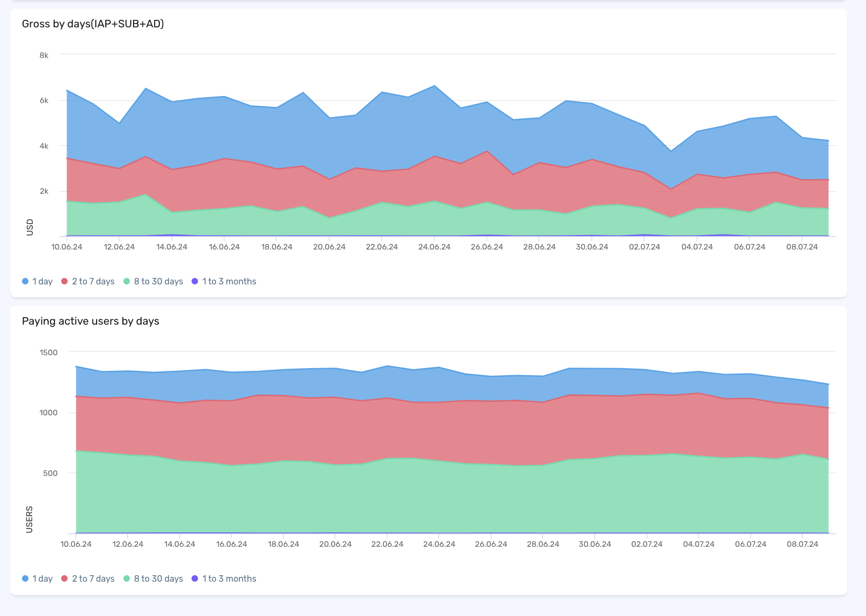Click green '8 to 30 days' dot in Gross legend
The width and height of the screenshot is (866, 616).
[127, 281]
